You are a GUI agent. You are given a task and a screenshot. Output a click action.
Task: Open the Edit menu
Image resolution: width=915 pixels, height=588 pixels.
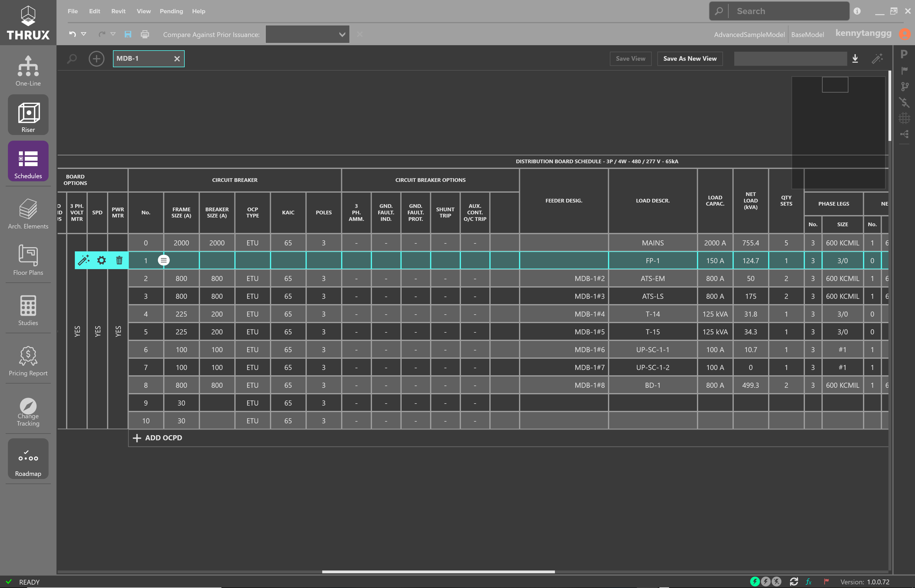pos(94,11)
